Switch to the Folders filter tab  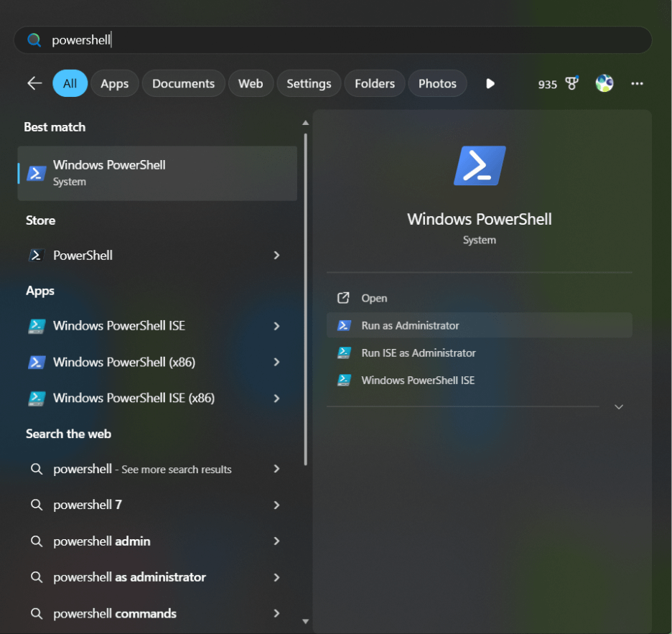[x=375, y=83]
